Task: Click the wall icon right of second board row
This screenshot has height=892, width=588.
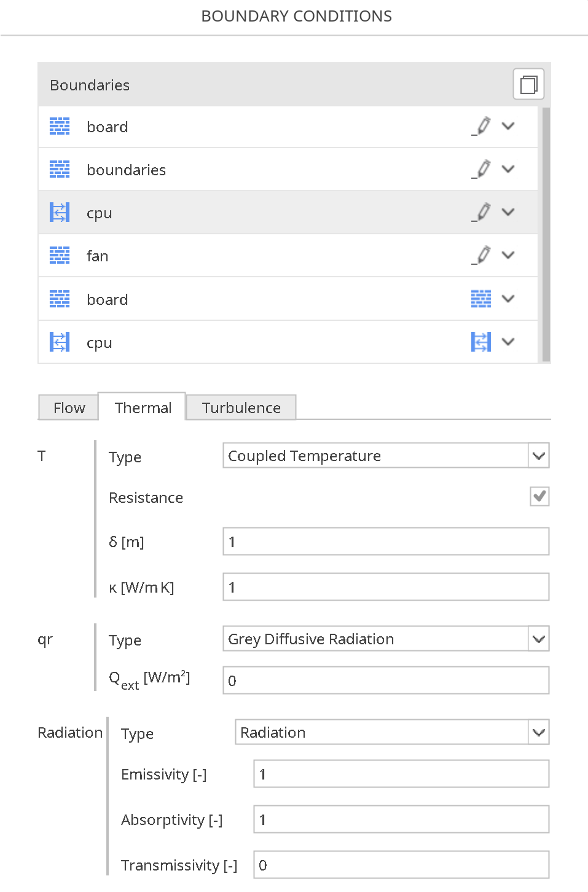Action: click(x=482, y=298)
